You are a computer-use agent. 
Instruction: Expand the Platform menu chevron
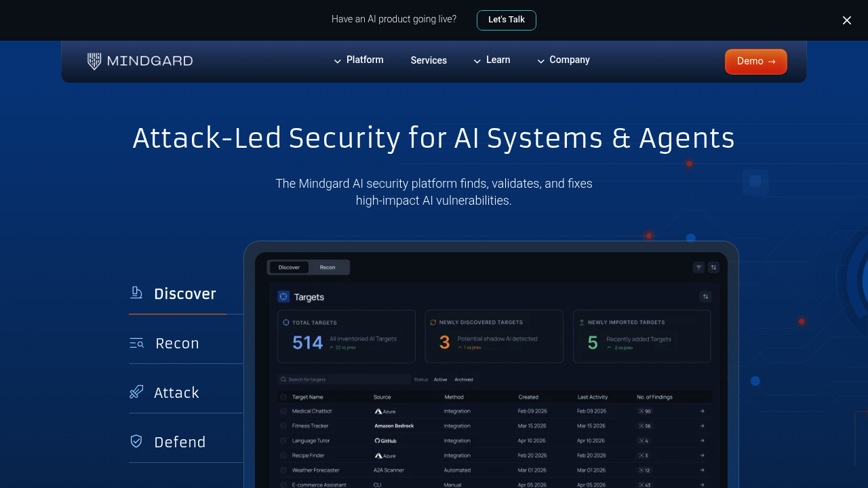[337, 61]
